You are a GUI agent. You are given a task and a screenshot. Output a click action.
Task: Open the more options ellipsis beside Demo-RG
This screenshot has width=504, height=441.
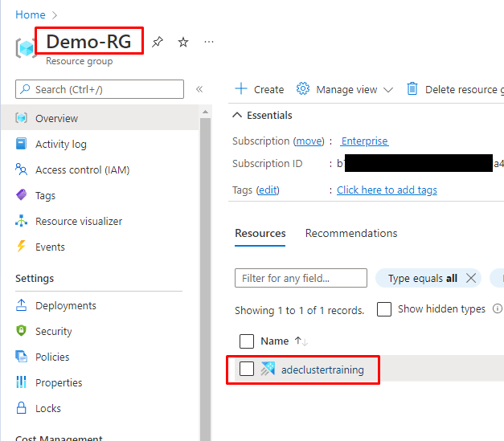[209, 42]
